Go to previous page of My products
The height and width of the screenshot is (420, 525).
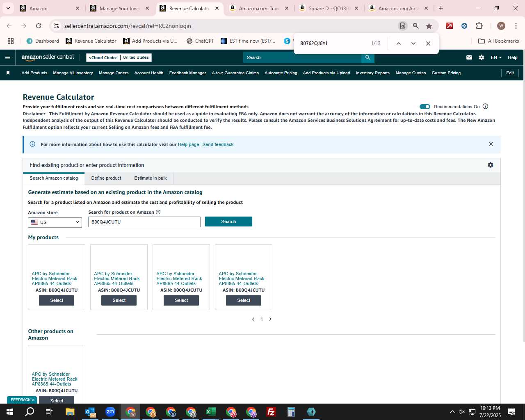pyautogui.click(x=253, y=319)
